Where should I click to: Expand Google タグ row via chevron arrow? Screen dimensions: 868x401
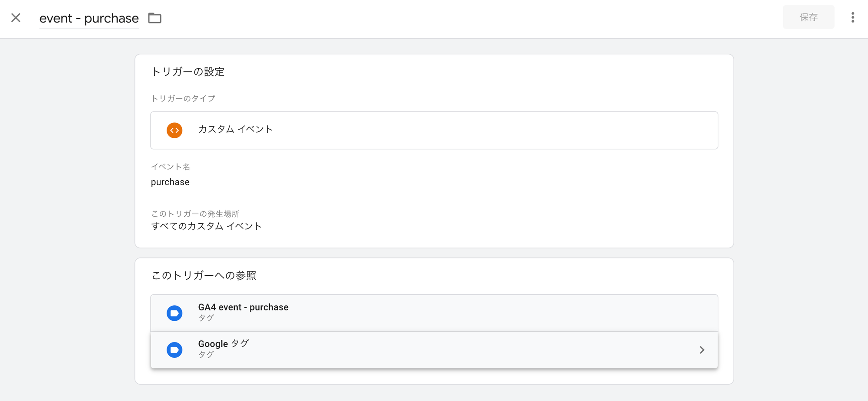(x=702, y=350)
